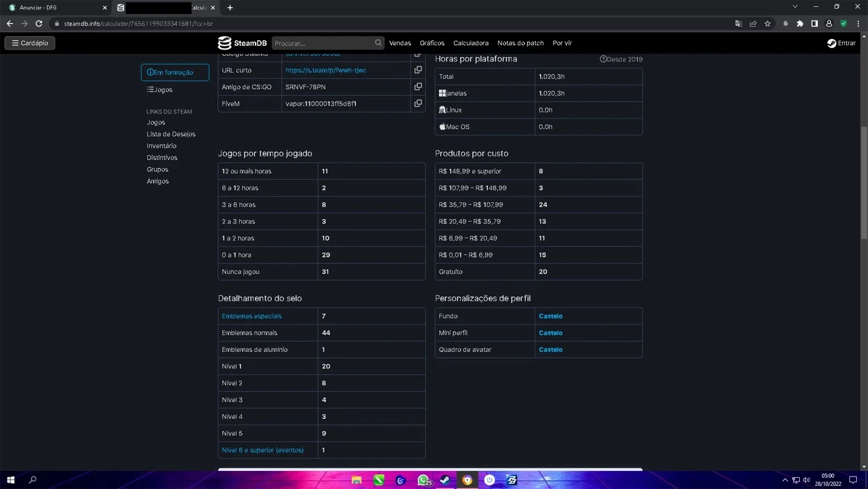This screenshot has width=868, height=489.
Task: Click the search magnifier in Procurar box
Action: point(378,43)
